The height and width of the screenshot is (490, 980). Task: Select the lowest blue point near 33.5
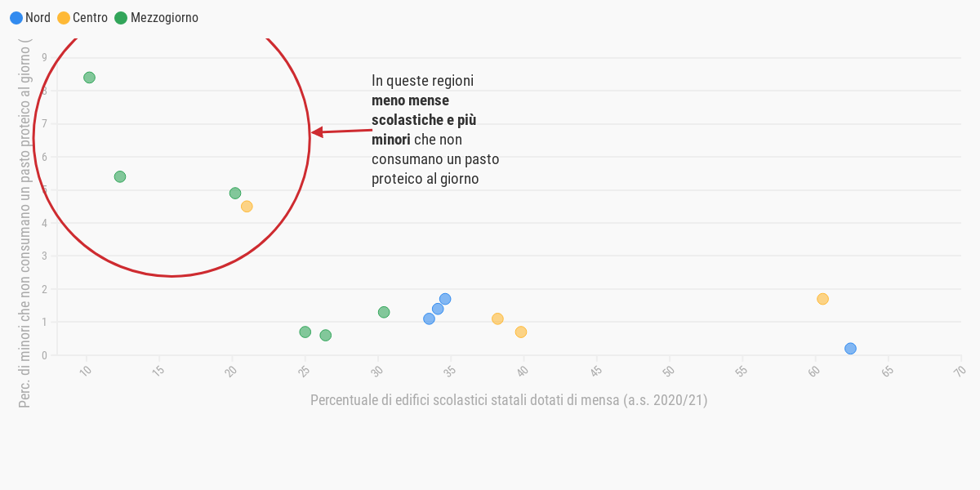click(x=429, y=318)
